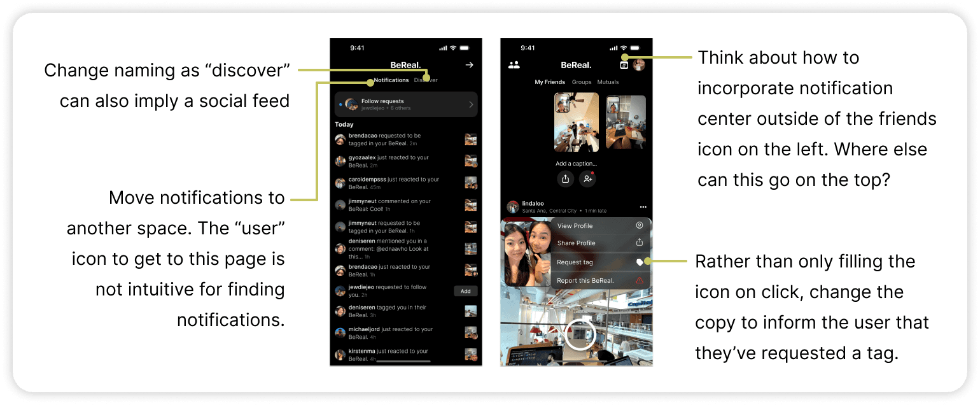The width and height of the screenshot is (980, 405).
Task: Tap caroldempsss's avatar in notifications
Action: click(340, 183)
